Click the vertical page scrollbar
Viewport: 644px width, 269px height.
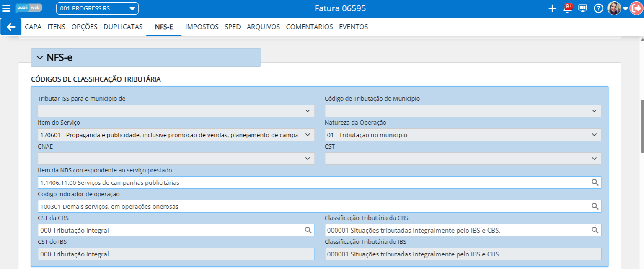pos(641,126)
